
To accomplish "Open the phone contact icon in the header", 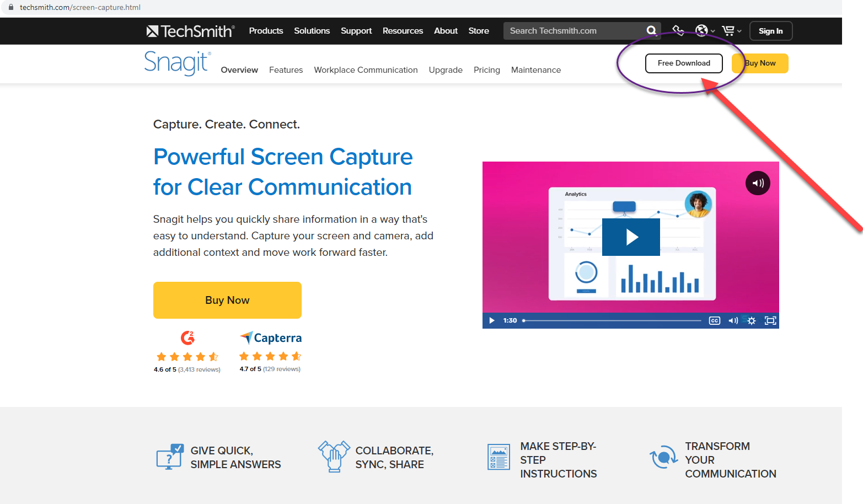I will coord(678,30).
